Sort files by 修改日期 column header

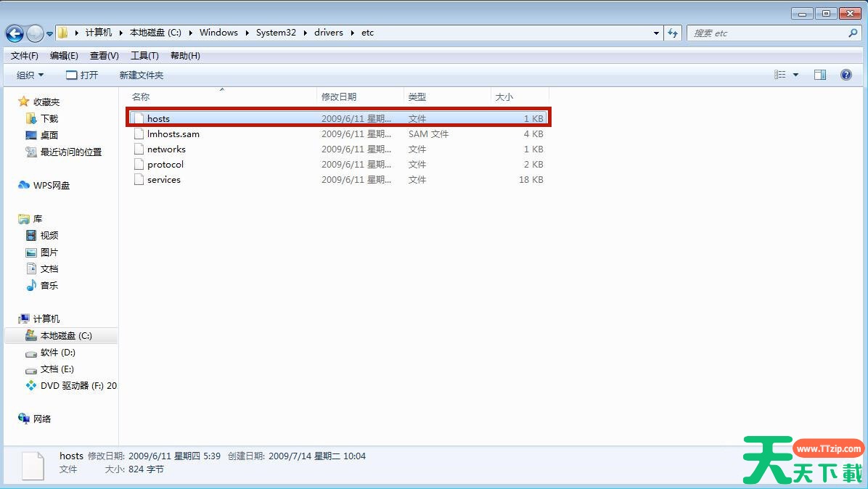[339, 96]
